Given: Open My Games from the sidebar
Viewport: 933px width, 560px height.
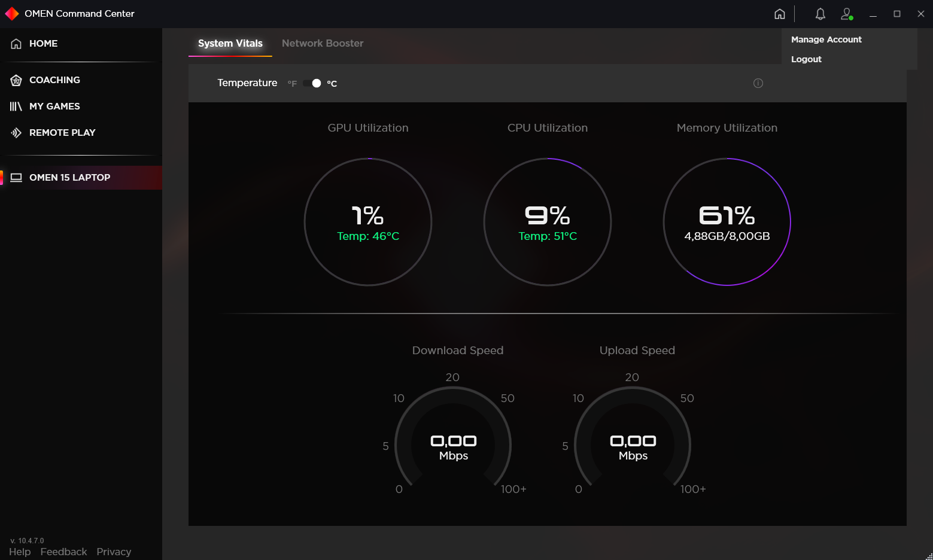Looking at the screenshot, I should coord(15,106).
